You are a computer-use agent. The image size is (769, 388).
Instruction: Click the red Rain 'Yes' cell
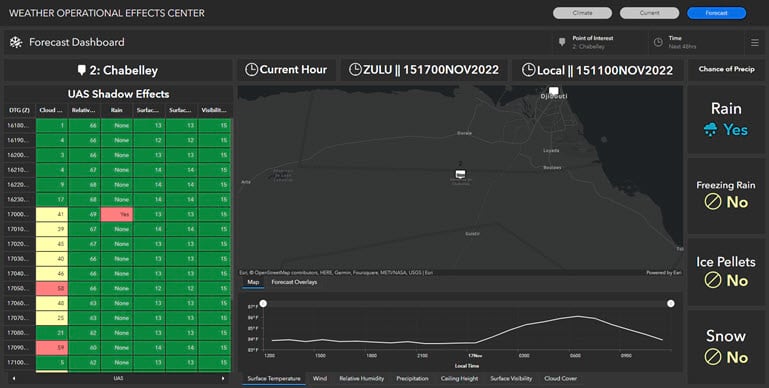click(117, 214)
